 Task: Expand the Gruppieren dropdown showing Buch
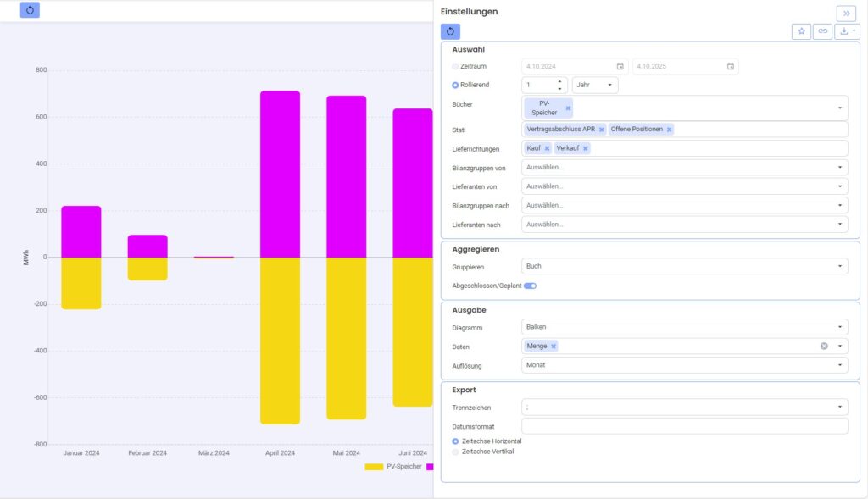pyautogui.click(x=684, y=266)
